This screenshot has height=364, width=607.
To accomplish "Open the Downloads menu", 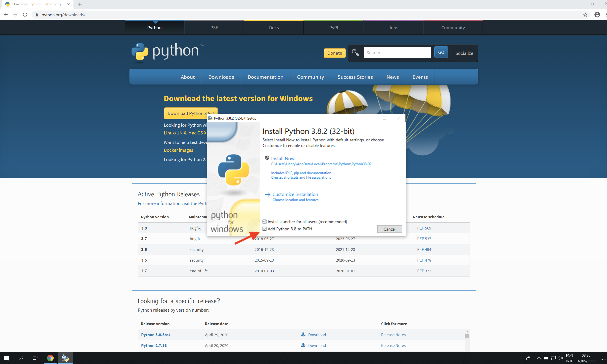I will pyautogui.click(x=221, y=77).
